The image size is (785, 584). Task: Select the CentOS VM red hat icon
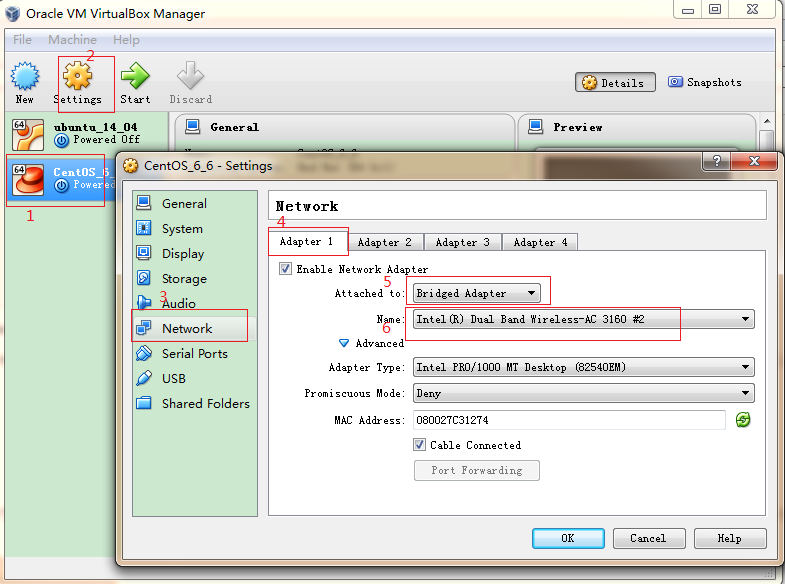[28, 180]
